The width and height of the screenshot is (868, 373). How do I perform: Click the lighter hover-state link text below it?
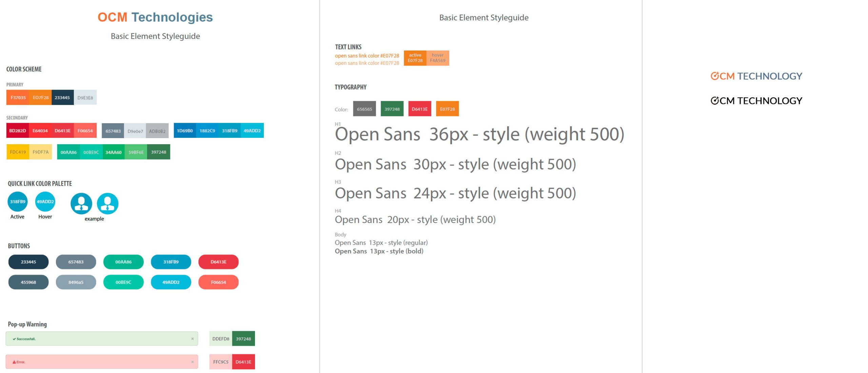(x=367, y=63)
